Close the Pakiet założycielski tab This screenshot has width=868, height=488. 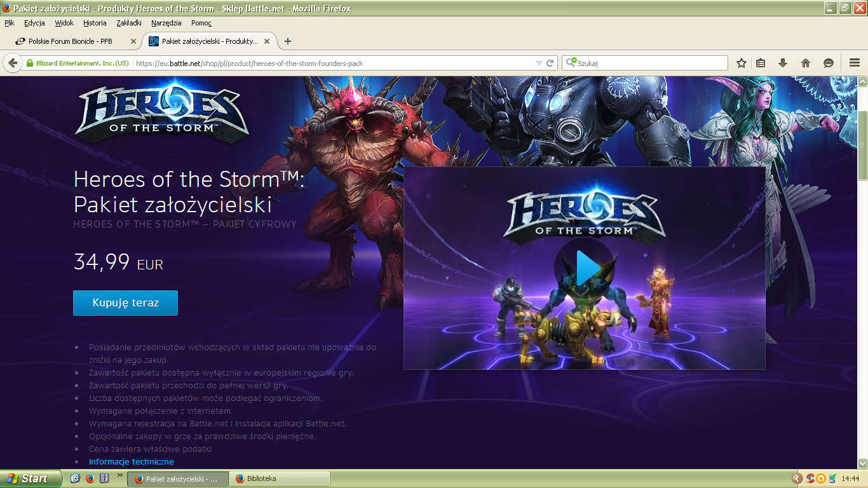(267, 41)
